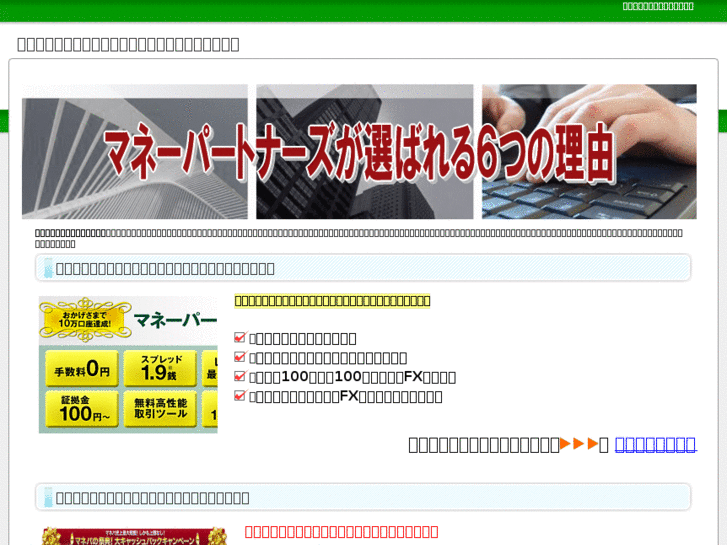The height and width of the screenshot is (545, 727).
Task: Click the 無料高性能取引ツール yellow tile
Action: (x=160, y=409)
